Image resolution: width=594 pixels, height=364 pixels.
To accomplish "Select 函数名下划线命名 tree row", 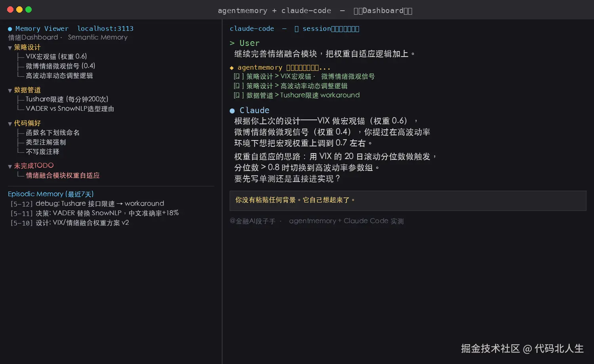I will (x=53, y=133).
